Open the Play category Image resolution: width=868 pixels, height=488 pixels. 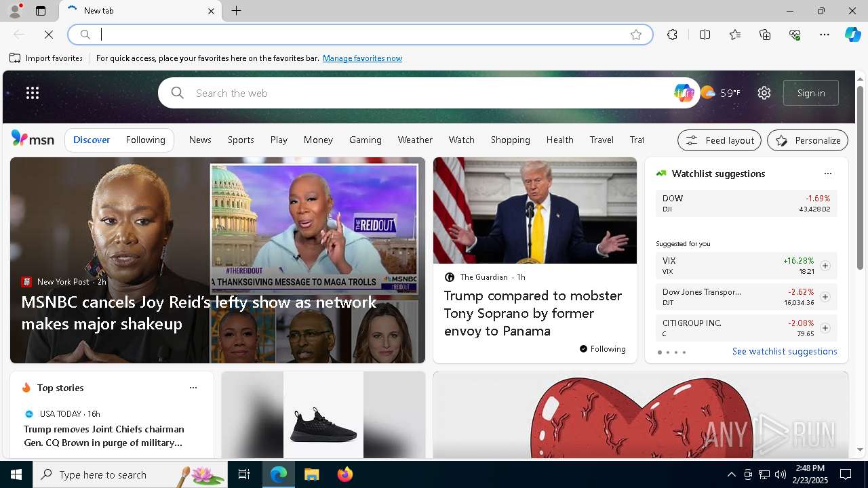click(x=279, y=140)
